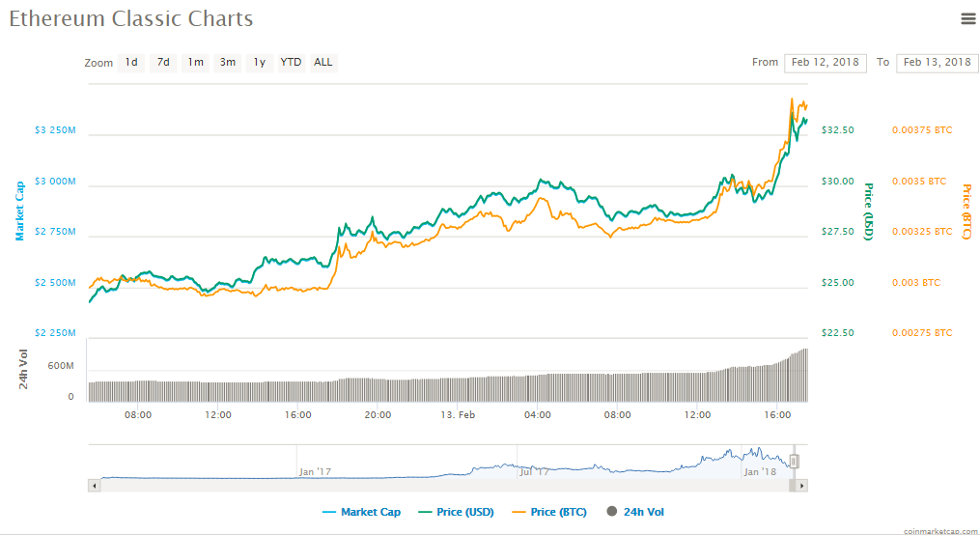Open the chart hamburger menu
This screenshot has height=535, width=980.
tap(968, 18)
